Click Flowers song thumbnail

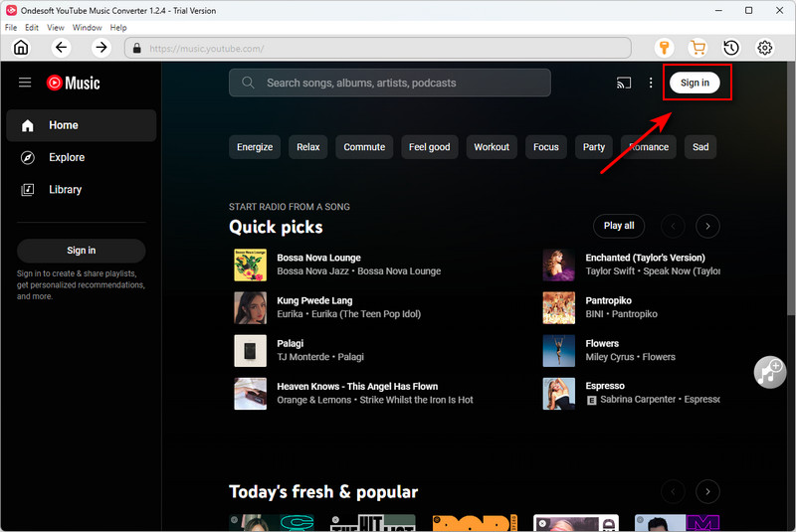(559, 350)
